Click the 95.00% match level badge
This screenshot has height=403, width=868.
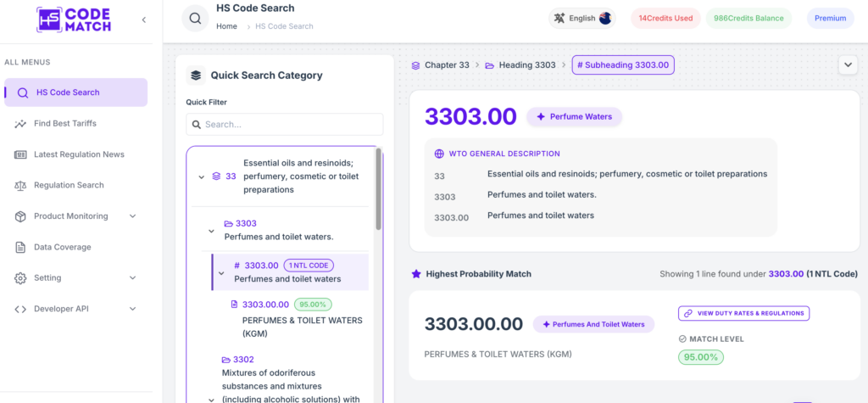[x=701, y=357]
